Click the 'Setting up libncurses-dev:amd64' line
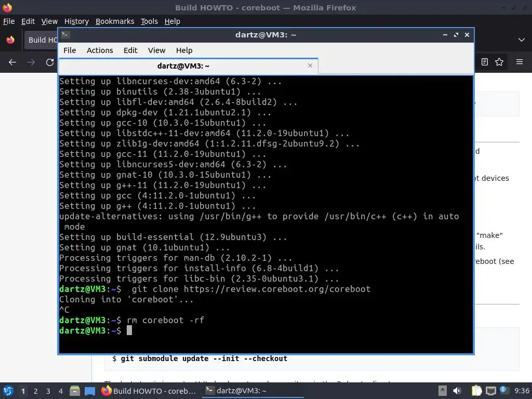532x399 pixels. click(x=170, y=82)
